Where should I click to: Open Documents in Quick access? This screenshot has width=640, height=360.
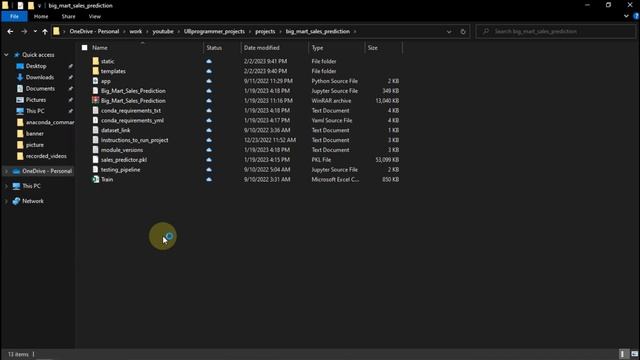point(40,89)
